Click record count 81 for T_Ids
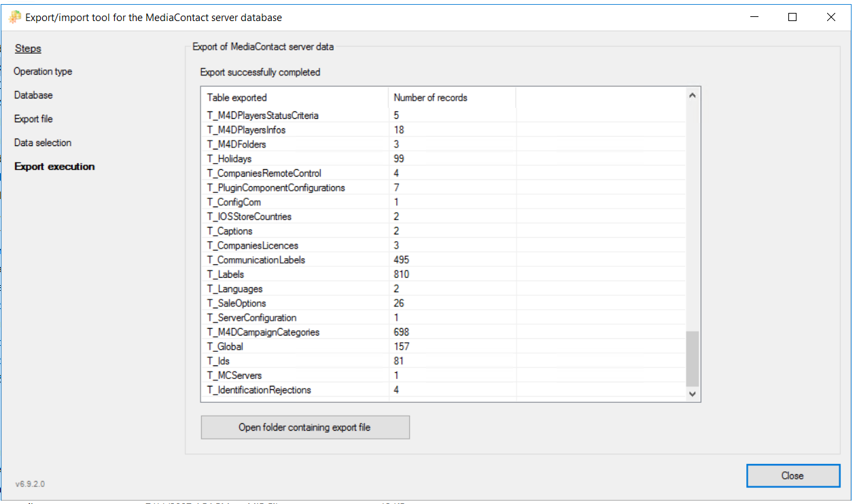The height and width of the screenshot is (504, 857). [x=399, y=361]
